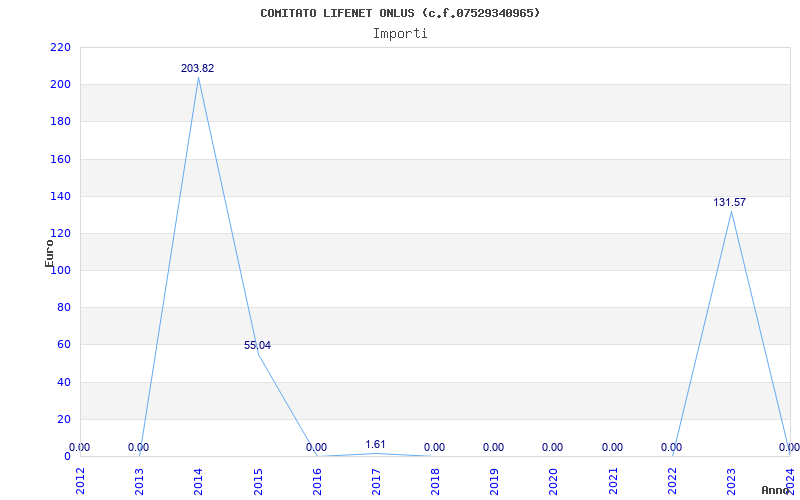Screen dimensions: 800x500
Task: Select the 0.00 data label for 2022
Action: 671,447
